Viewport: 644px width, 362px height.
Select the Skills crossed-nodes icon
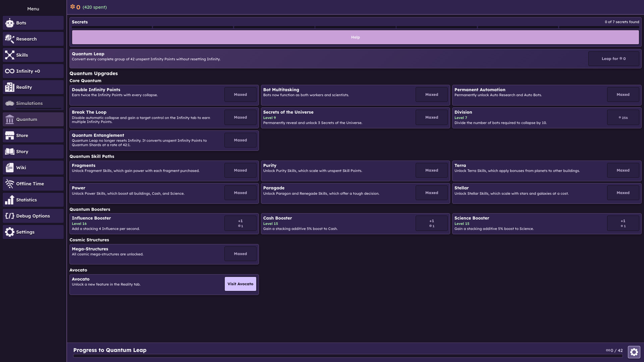(x=10, y=55)
